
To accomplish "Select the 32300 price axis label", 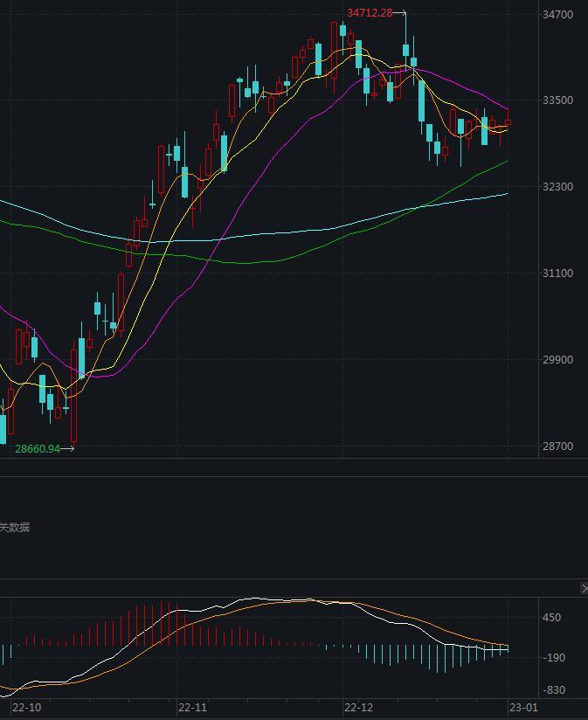I will 557,187.
